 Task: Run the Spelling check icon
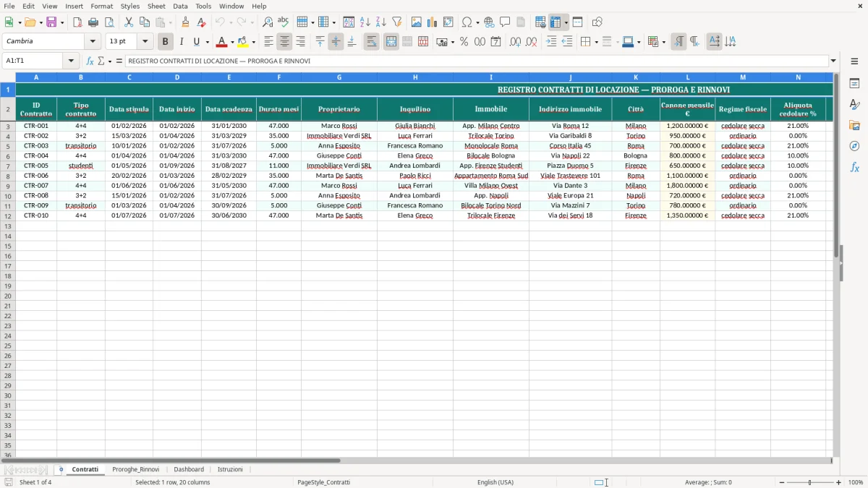(x=284, y=22)
